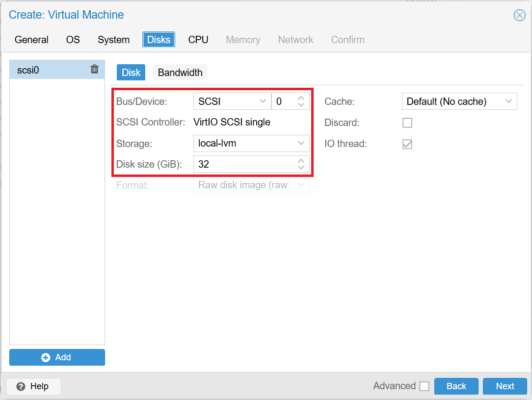Open the Cache dropdown chevron
This screenshot has height=400, width=532.
pos(509,101)
